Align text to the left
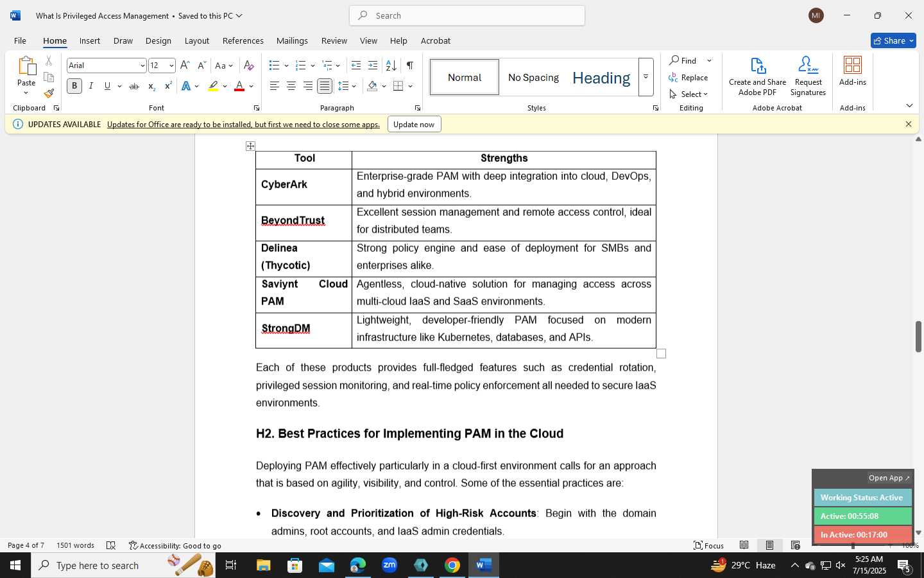This screenshot has width=924, height=578. [275, 86]
